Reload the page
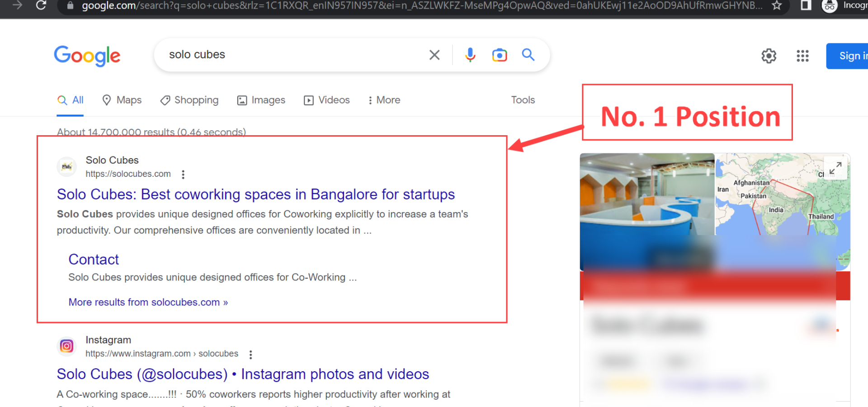 point(41,6)
